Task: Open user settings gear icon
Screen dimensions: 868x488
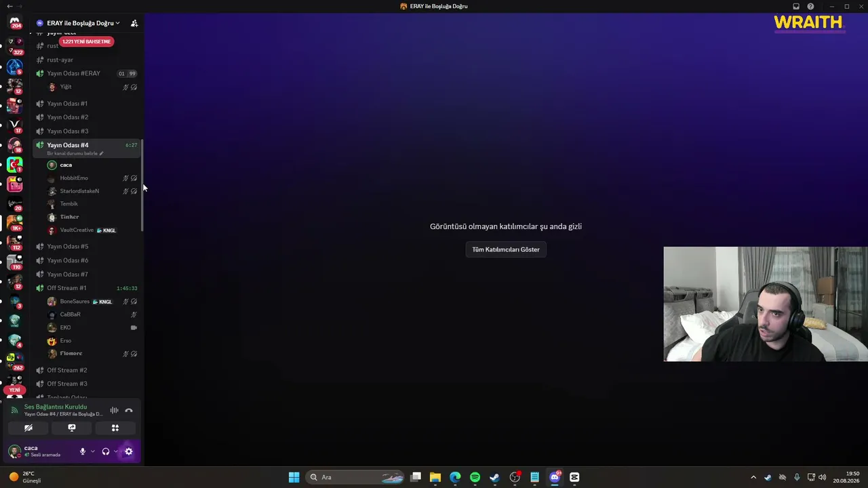Action: click(x=129, y=451)
